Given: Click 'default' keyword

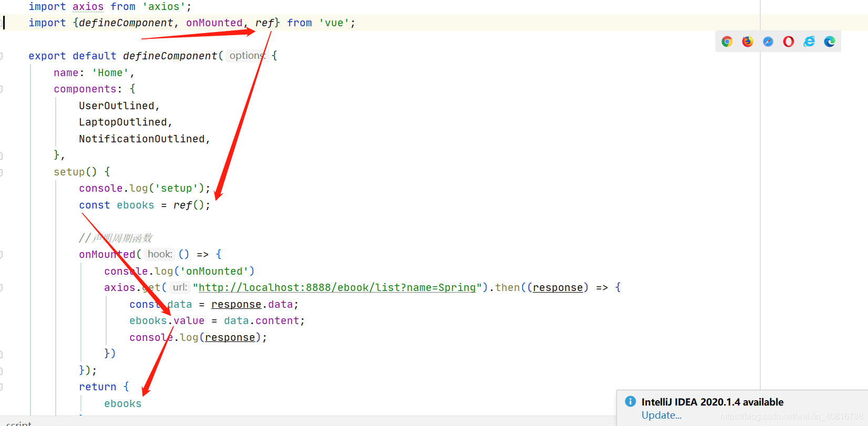Looking at the screenshot, I should coord(95,56).
